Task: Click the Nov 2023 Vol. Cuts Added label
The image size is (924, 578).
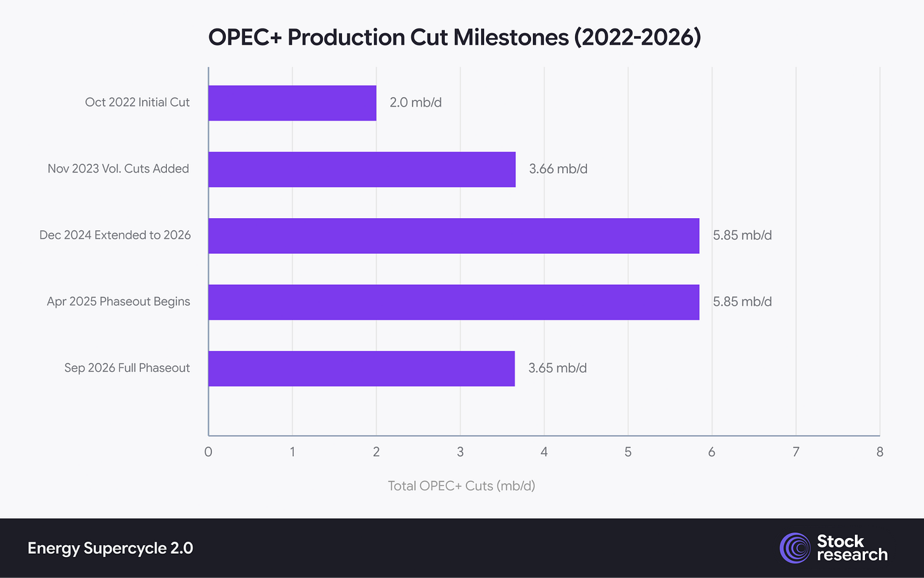Action: (118, 169)
